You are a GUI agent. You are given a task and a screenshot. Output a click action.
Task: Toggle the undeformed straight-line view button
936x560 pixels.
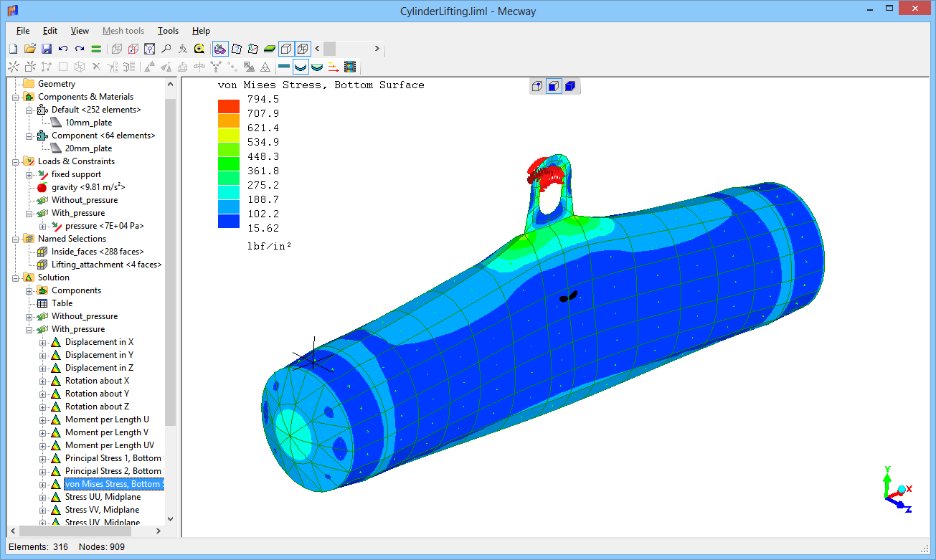pos(284,67)
